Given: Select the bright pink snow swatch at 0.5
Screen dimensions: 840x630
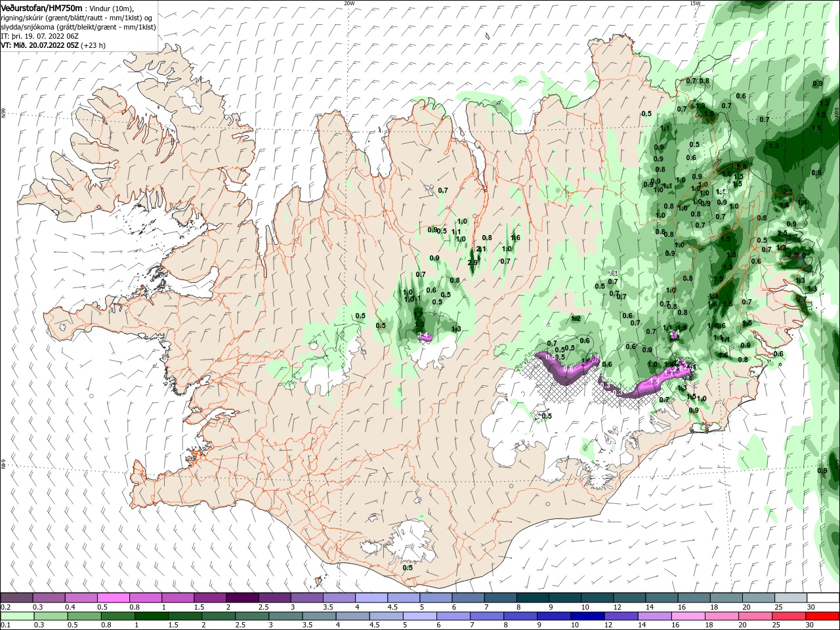Looking at the screenshot, I should [113, 598].
